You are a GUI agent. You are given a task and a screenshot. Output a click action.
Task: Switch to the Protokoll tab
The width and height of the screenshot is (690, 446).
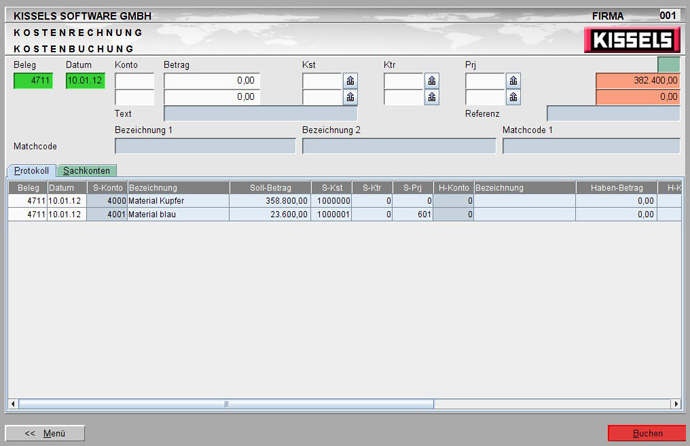pyautogui.click(x=31, y=171)
